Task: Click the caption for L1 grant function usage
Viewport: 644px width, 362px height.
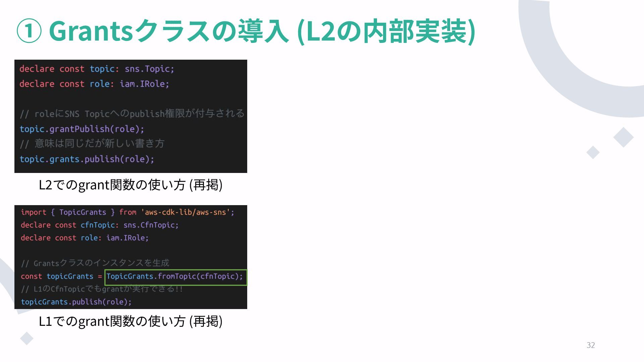Action: (130, 321)
